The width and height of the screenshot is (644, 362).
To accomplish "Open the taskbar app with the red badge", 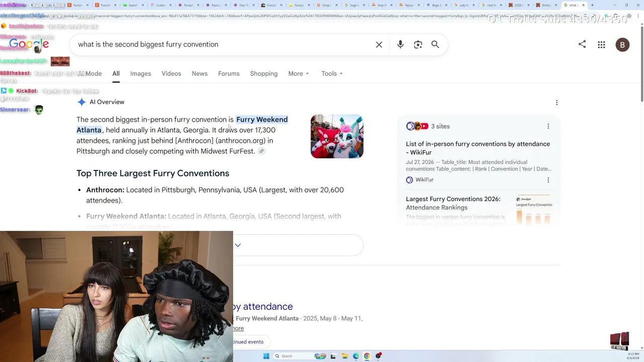I will (x=378, y=356).
